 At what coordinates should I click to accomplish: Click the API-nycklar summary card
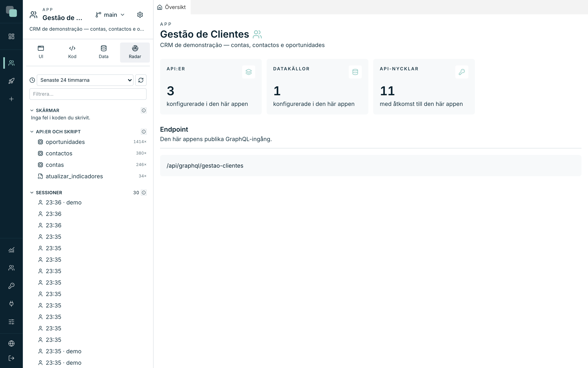pyautogui.click(x=424, y=87)
